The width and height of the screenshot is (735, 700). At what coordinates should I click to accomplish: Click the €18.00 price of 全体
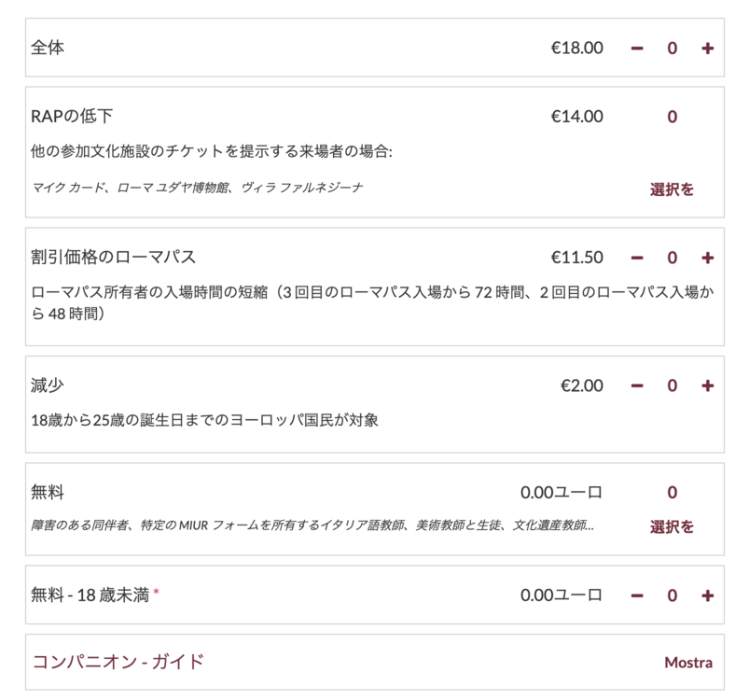click(576, 48)
